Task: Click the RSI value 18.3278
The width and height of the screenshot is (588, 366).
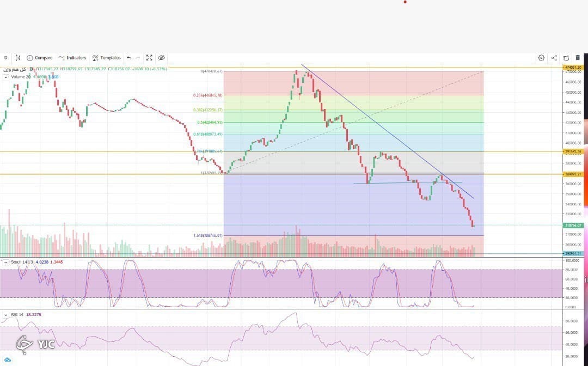Action: point(34,315)
